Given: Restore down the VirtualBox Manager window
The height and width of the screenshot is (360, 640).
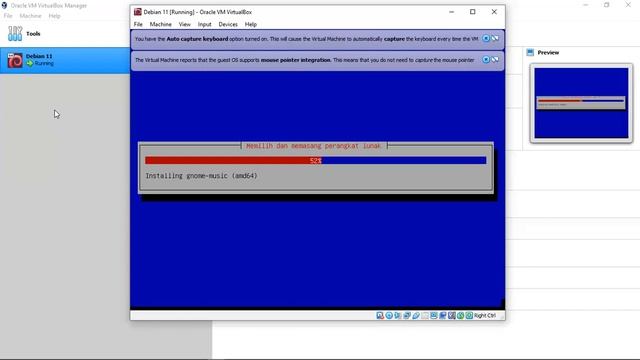Looking at the screenshot, I should point(607,5).
